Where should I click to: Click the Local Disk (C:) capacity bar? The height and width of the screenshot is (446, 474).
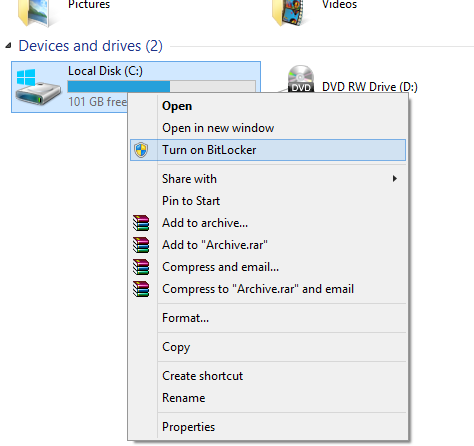(x=162, y=86)
